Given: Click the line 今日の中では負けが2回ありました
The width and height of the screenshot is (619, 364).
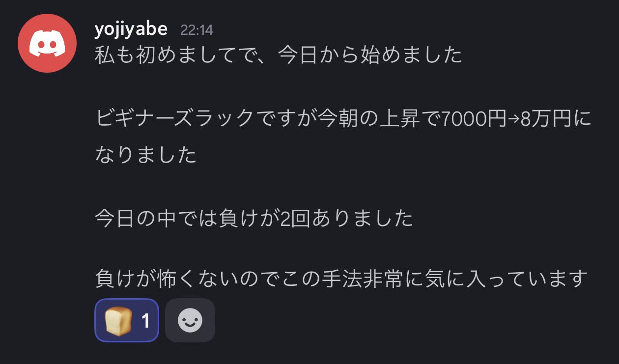Looking at the screenshot, I should coord(254,219).
